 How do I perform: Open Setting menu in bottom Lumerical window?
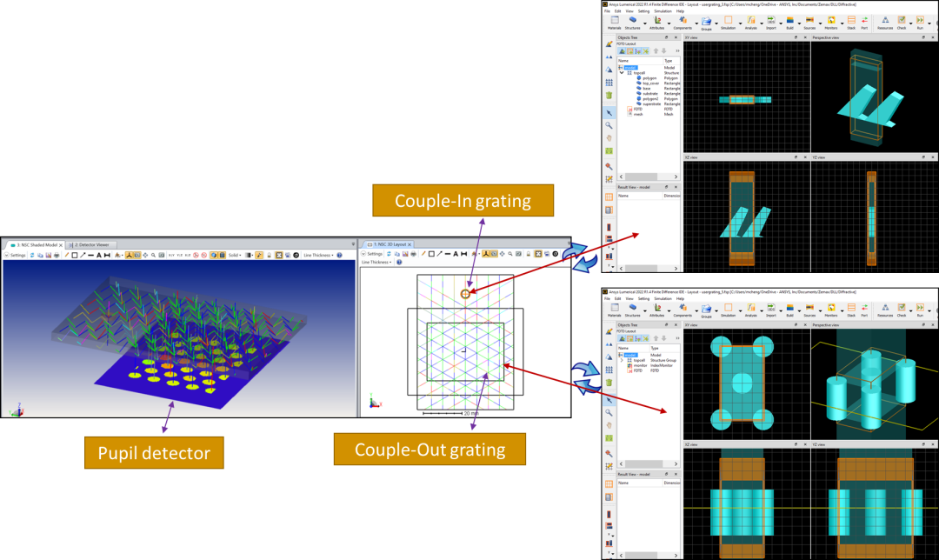click(x=644, y=298)
